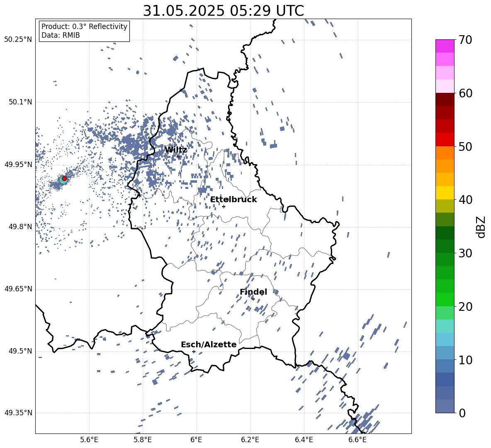Click the red radar site marker
491x448 pixels.
tap(64, 179)
